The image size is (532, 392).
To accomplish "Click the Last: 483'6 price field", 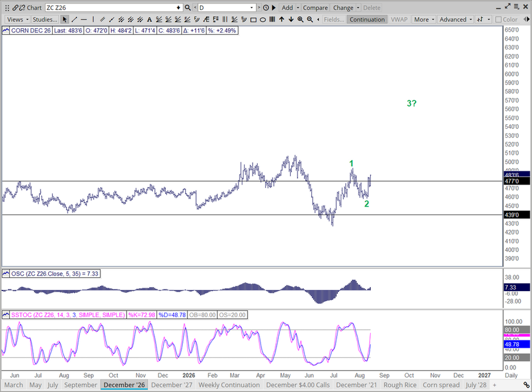I will point(68,31).
